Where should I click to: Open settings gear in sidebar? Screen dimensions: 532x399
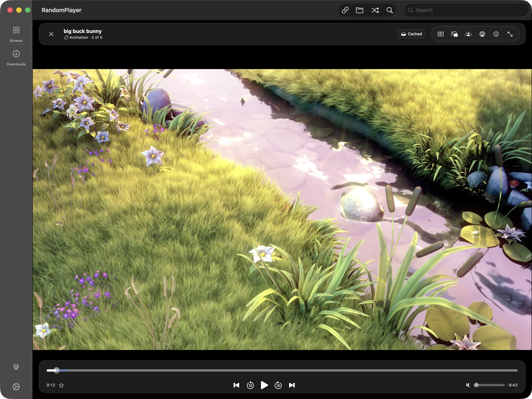click(x=16, y=387)
